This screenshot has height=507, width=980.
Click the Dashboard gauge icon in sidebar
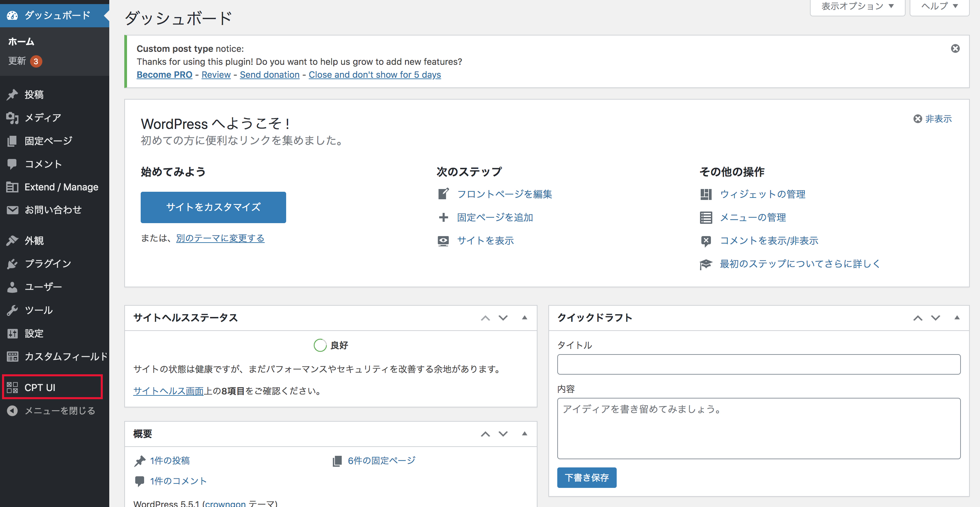click(12, 15)
